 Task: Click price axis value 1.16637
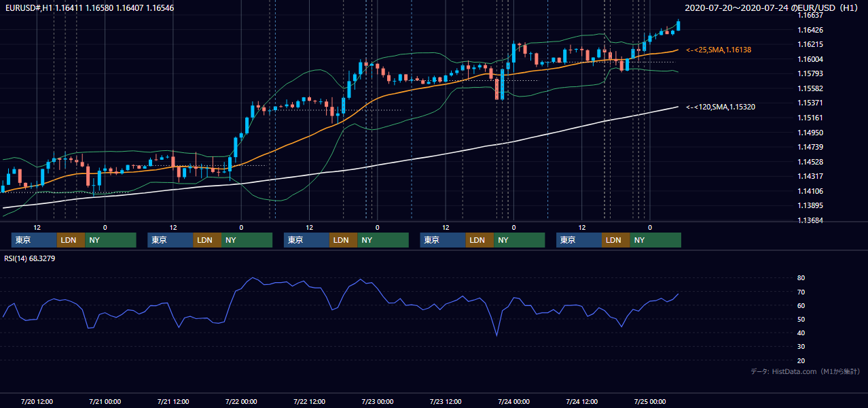click(810, 15)
